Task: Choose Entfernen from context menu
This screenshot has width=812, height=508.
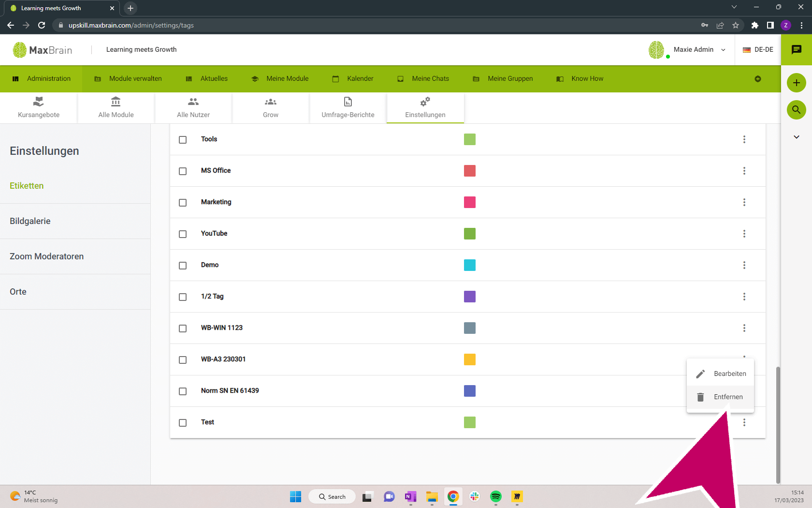Action: 720,397
